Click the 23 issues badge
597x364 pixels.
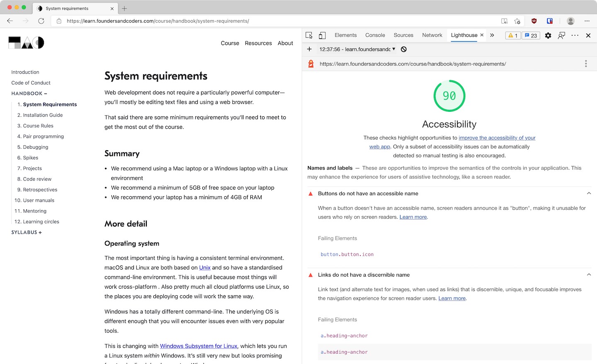[531, 35]
